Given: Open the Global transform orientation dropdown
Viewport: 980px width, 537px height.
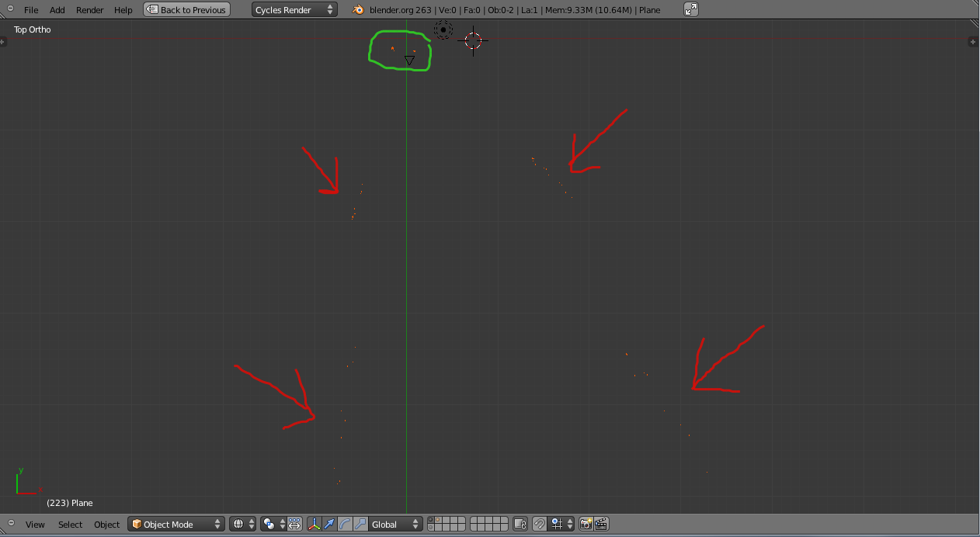Looking at the screenshot, I should pos(396,524).
